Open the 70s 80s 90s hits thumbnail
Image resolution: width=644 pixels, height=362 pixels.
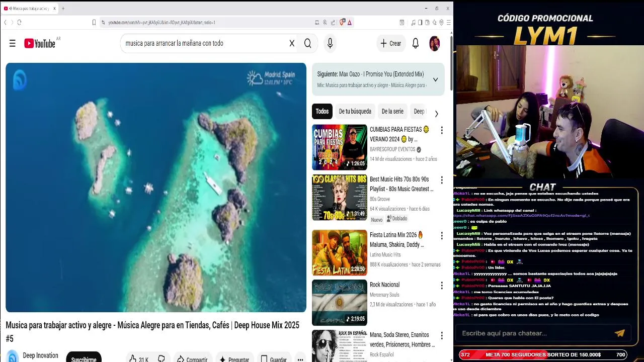coord(340,198)
